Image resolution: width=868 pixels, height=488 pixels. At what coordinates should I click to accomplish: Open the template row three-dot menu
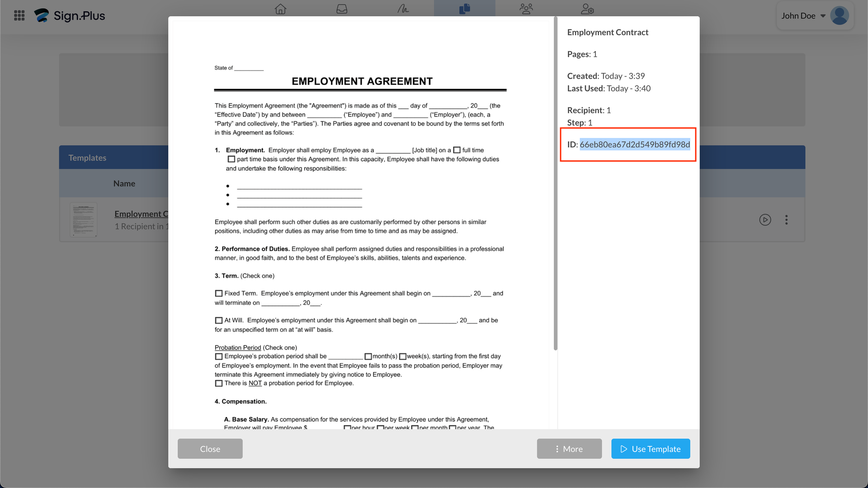coord(786,220)
